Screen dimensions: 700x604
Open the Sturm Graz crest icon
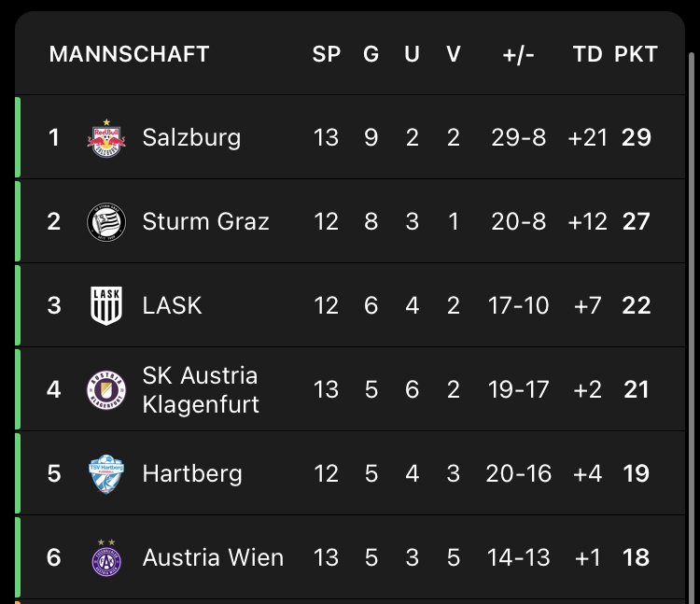tap(106, 221)
